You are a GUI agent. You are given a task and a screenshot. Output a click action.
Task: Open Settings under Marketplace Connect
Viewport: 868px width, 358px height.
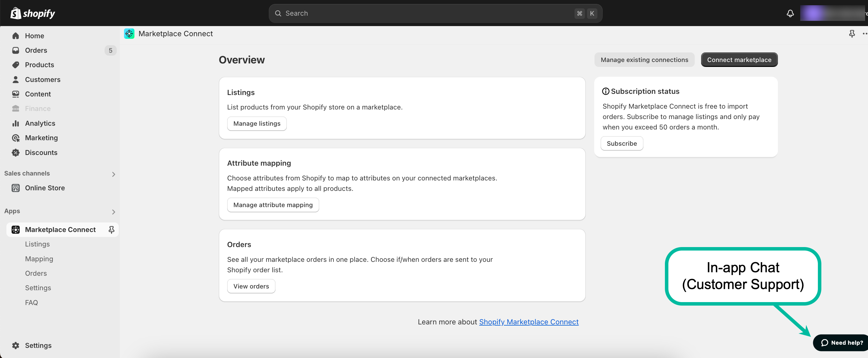(x=38, y=288)
